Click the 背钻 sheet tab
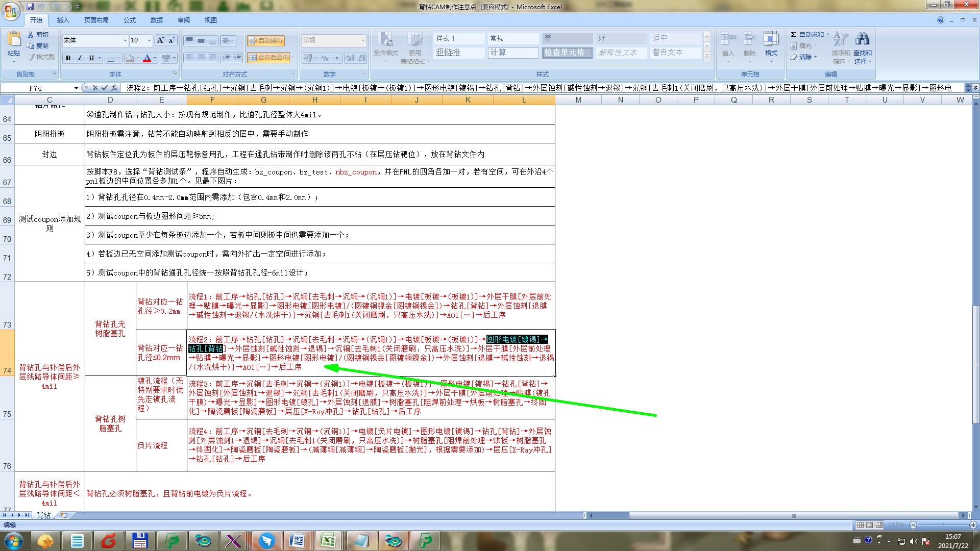The height and width of the screenshot is (551, 980). coord(43,515)
